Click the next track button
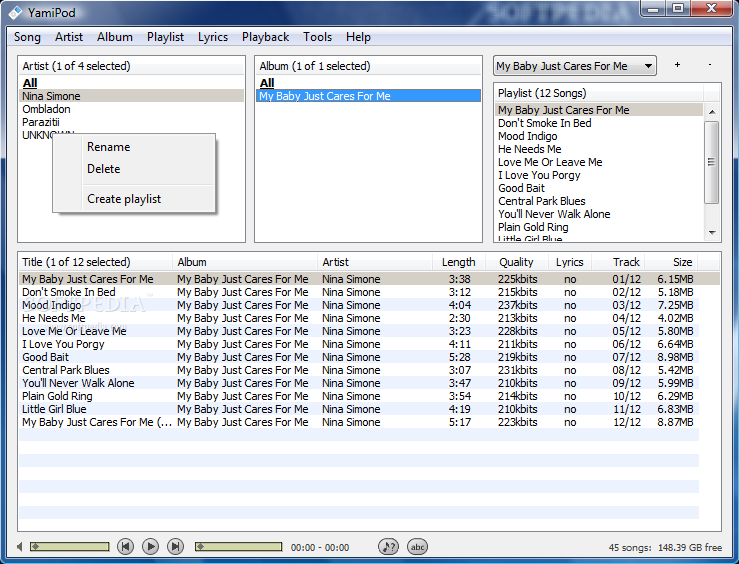This screenshot has width=739, height=564. coord(175,546)
